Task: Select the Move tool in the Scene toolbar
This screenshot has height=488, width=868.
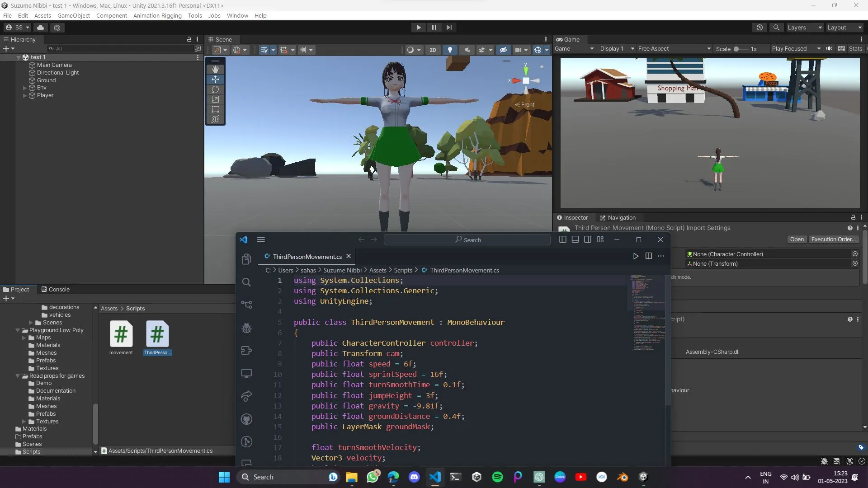Action: 215,79
